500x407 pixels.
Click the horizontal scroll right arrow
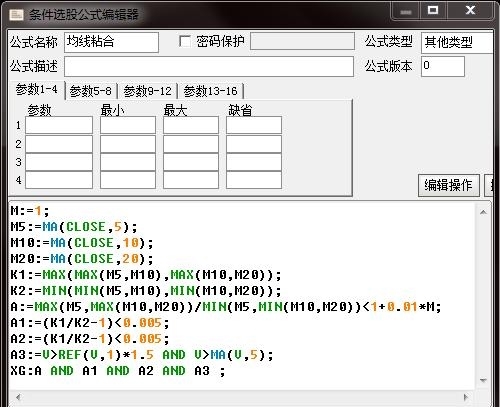(x=466, y=397)
